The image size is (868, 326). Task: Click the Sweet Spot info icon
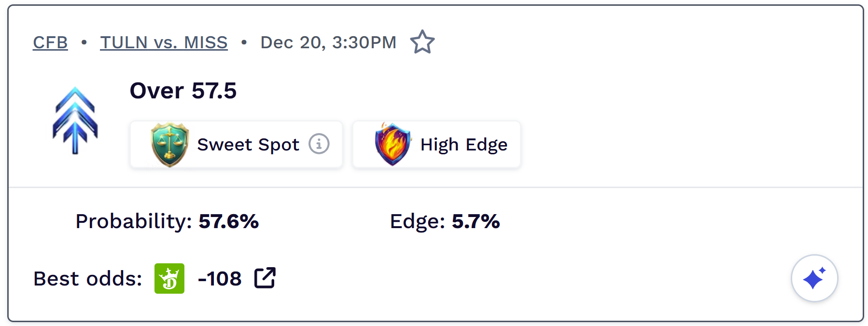319,144
